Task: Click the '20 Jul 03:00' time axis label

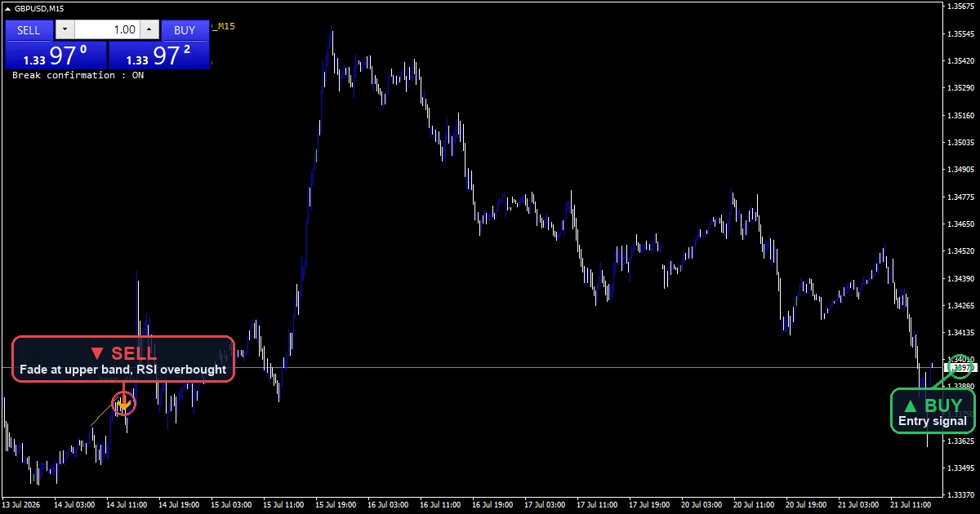Action: pyautogui.click(x=702, y=505)
